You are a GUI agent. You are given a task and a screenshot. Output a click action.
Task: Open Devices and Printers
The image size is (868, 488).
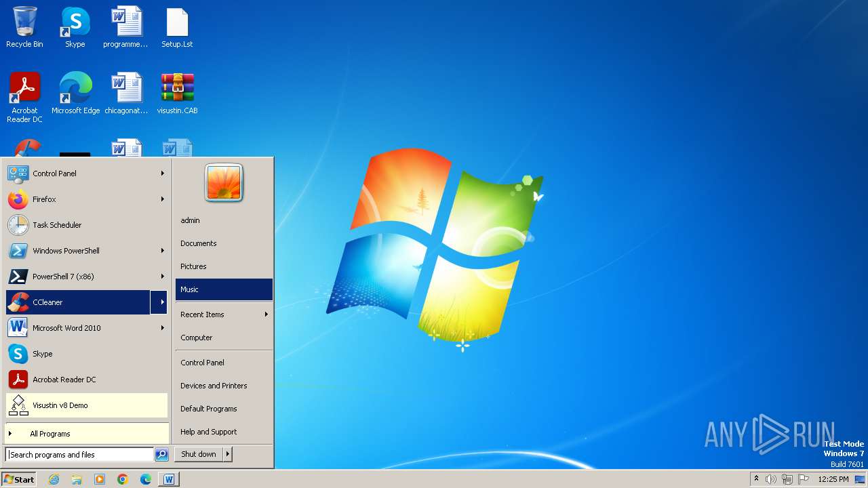tap(224, 386)
